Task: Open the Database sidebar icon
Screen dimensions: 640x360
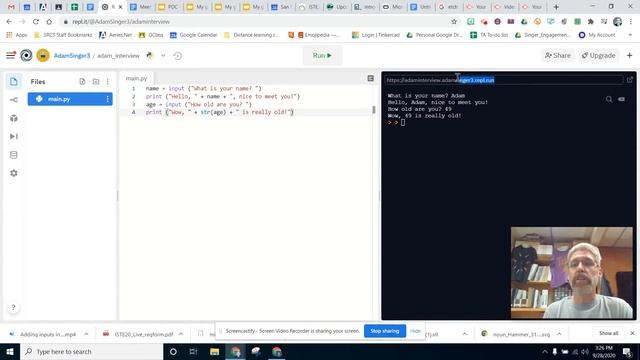Action: point(13,155)
